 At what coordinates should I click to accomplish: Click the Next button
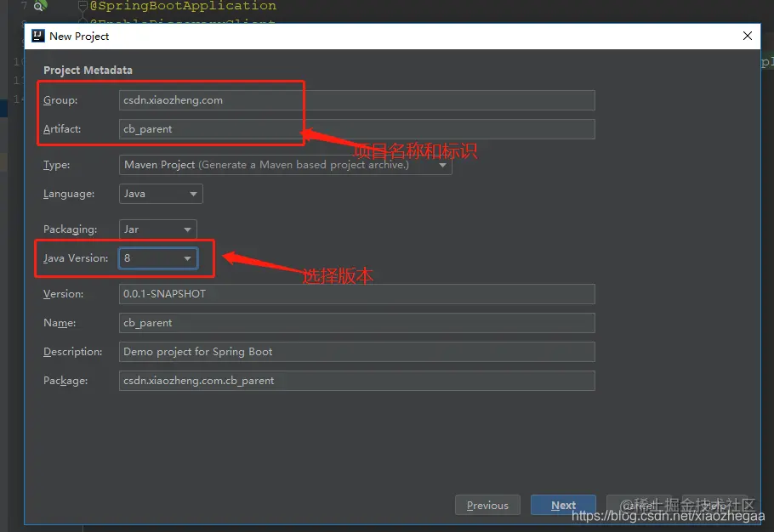[563, 506]
